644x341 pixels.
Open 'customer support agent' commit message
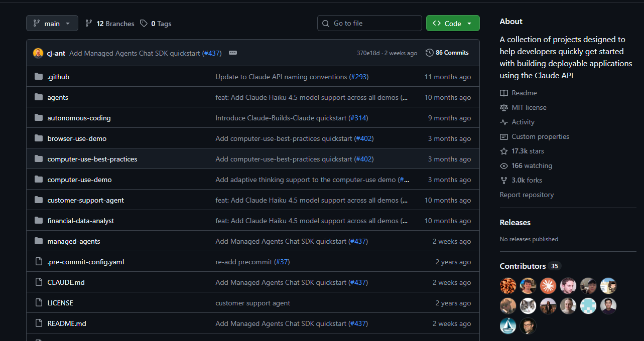pos(252,303)
